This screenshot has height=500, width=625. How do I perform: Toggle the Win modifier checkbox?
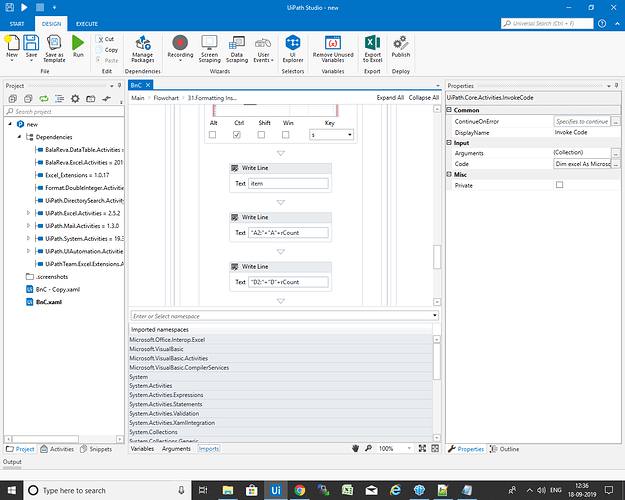(x=285, y=135)
